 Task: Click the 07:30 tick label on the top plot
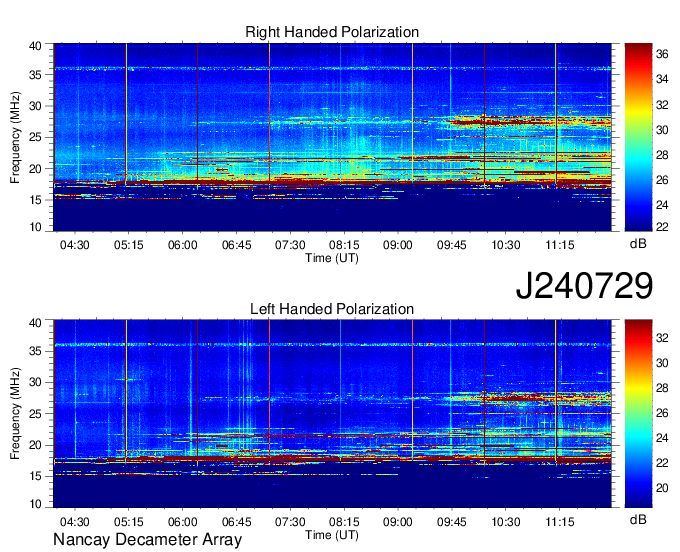(290, 245)
